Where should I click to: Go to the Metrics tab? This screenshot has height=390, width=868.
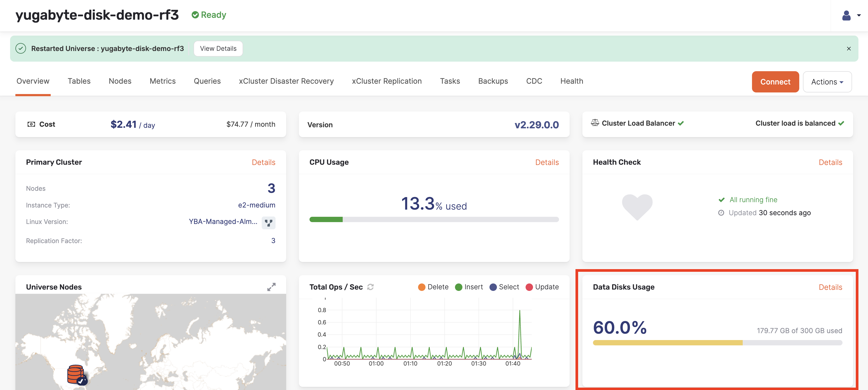[x=162, y=81]
